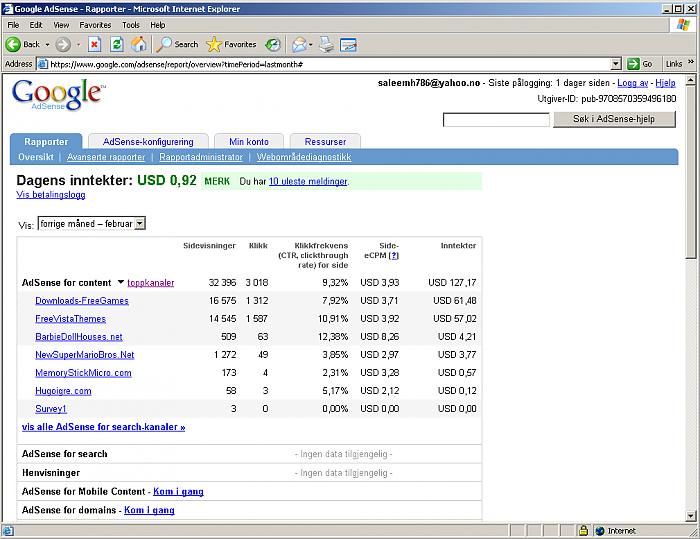Click the Søk i AdSense-hjelp button
Viewport: 700px width, 539px height.
pos(614,119)
